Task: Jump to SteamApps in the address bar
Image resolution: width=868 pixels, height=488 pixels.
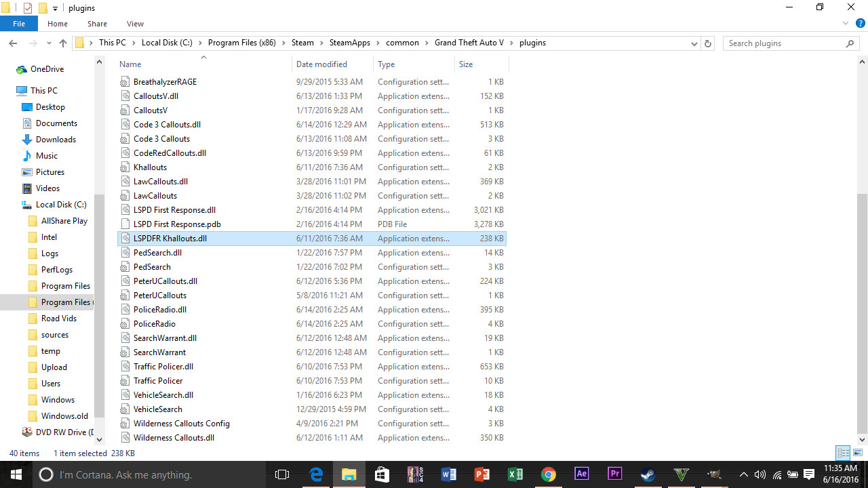Action: coord(350,43)
